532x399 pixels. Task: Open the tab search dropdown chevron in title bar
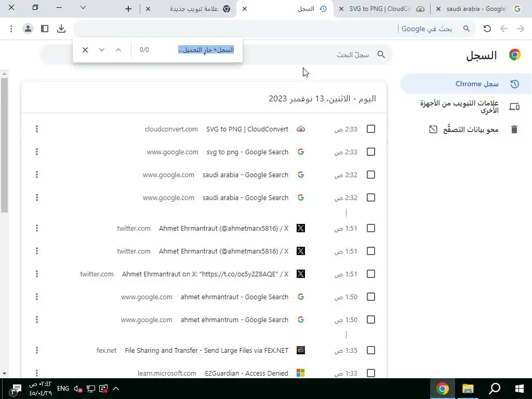[83, 7]
